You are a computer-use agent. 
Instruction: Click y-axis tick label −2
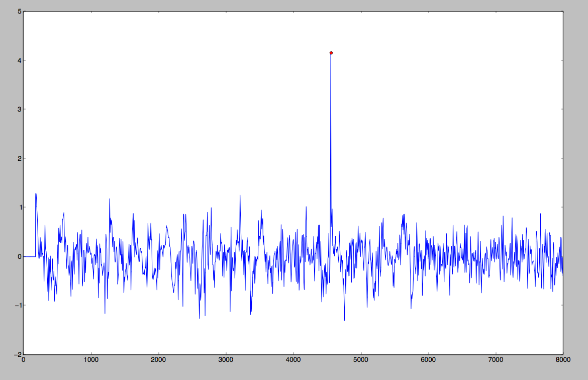pyautogui.click(x=17, y=354)
